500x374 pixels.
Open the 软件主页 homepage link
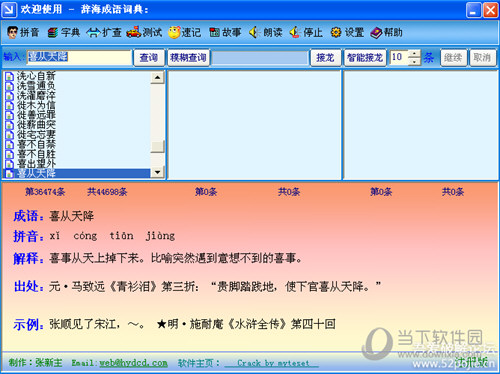(271, 363)
